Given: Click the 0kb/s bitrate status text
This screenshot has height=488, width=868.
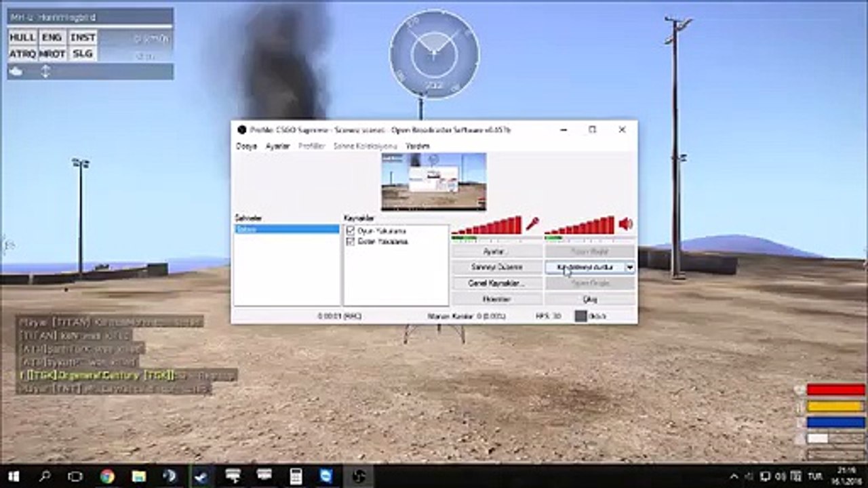Looking at the screenshot, I should coord(597,316).
